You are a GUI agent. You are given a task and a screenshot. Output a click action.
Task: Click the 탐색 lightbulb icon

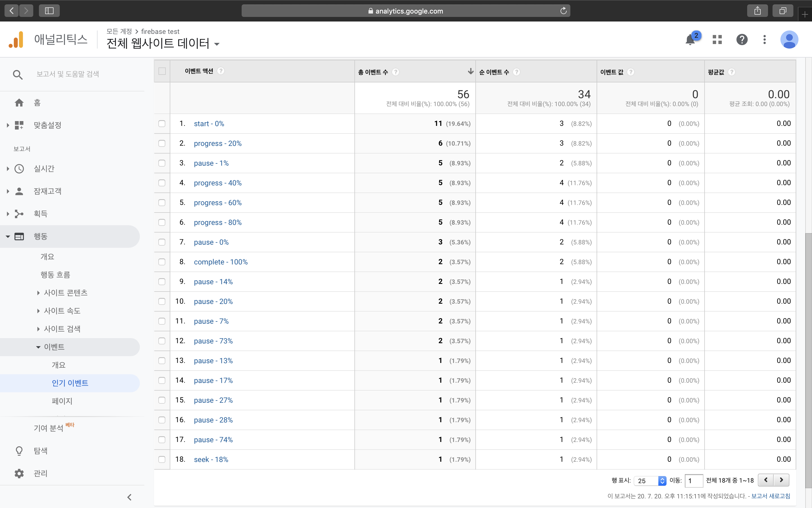pyautogui.click(x=19, y=451)
